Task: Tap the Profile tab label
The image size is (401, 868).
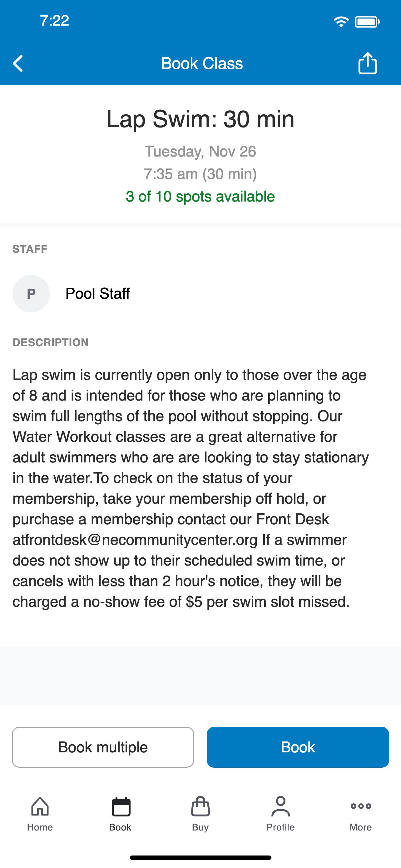Action: tap(280, 827)
